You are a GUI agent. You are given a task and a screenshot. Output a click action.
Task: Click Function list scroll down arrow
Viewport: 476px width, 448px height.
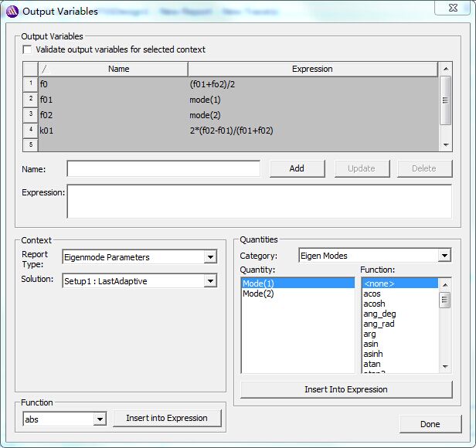445,367
